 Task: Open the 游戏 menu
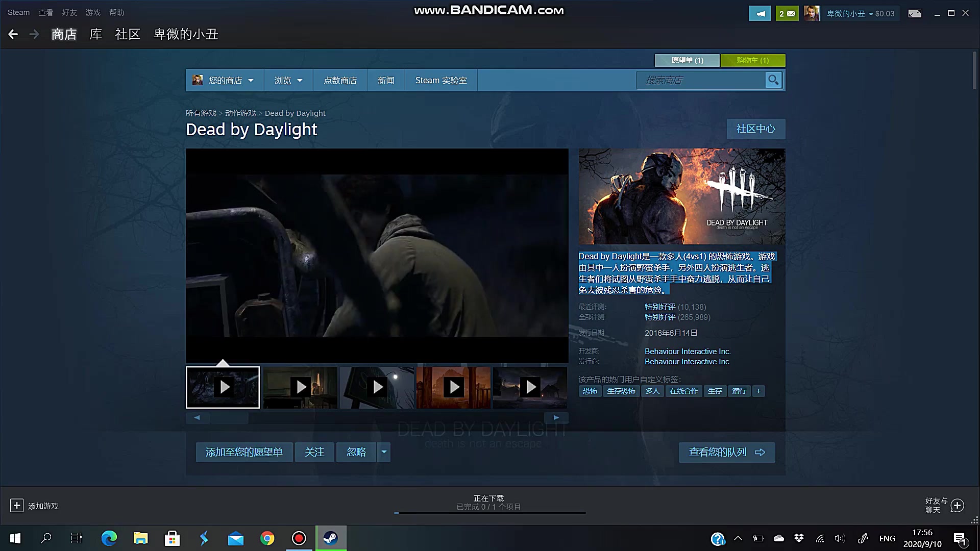click(x=93, y=12)
